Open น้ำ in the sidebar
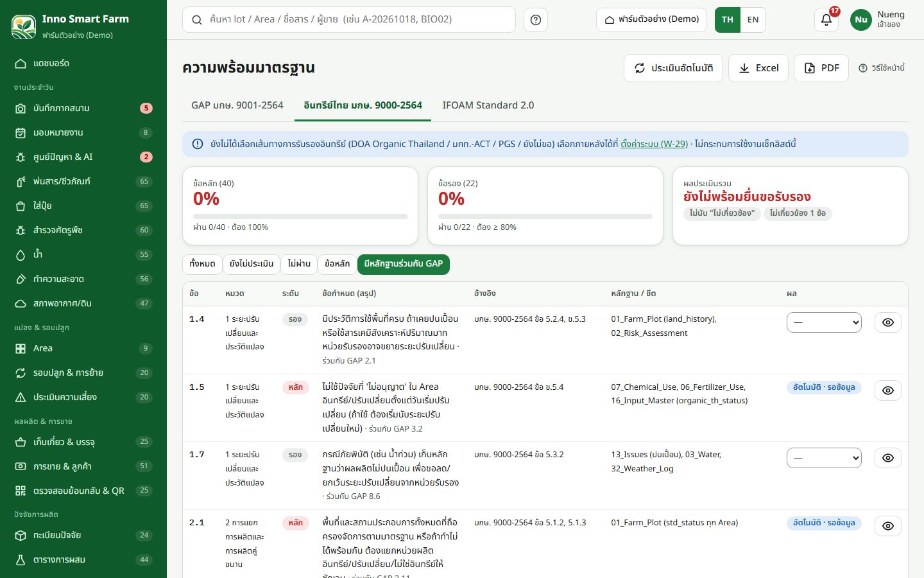The image size is (924, 578). 83,255
